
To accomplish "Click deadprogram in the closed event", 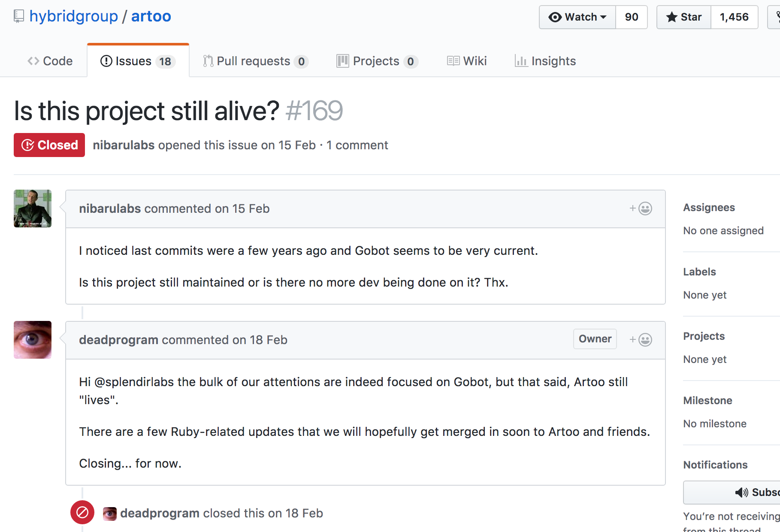I will tap(160, 513).
